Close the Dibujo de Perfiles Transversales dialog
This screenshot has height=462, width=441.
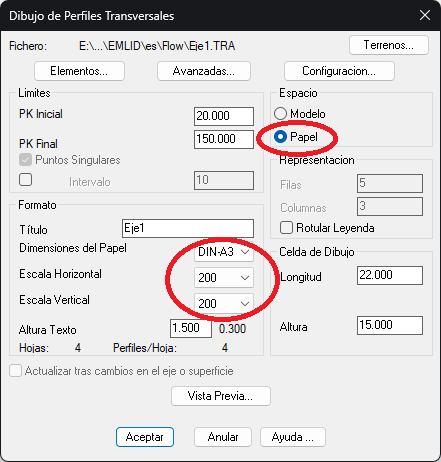[x=425, y=15]
